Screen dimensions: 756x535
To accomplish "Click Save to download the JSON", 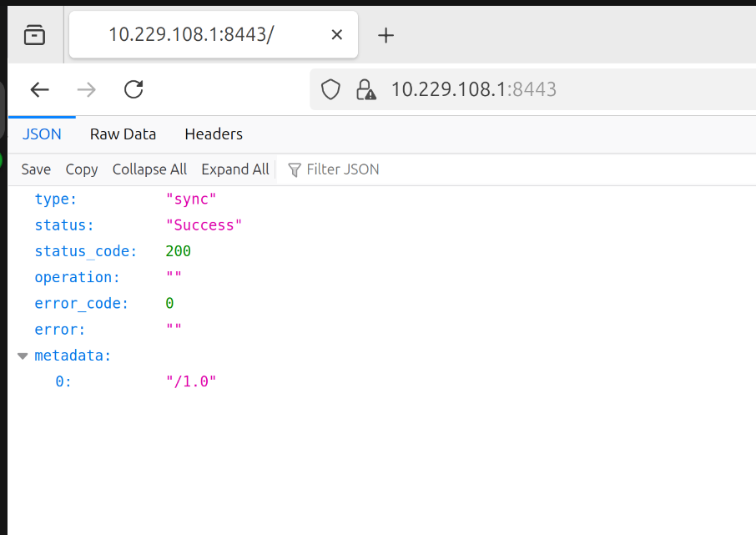I will click(x=36, y=169).
